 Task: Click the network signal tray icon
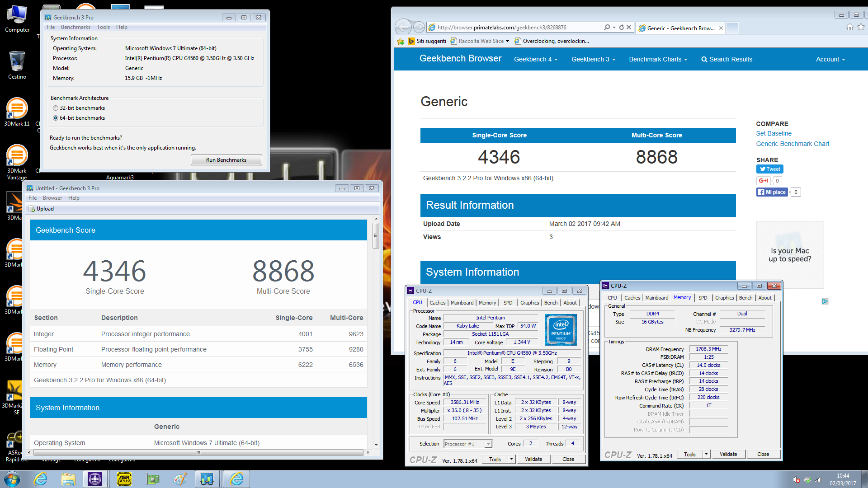point(818,480)
